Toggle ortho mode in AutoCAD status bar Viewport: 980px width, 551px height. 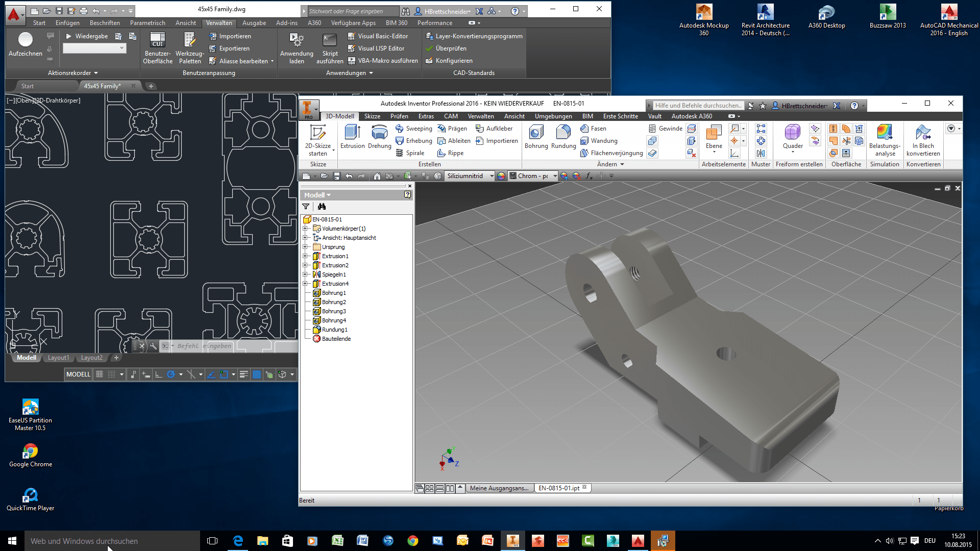[159, 374]
